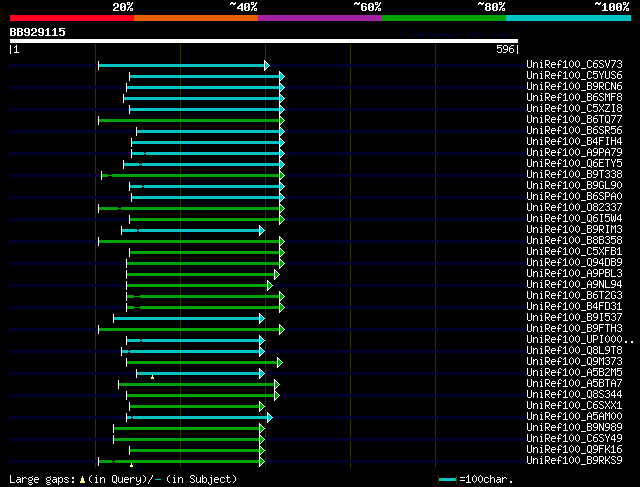The height and width of the screenshot is (487, 640).
Task: Click the truncated UniRef100_UPI000.. label
Action: point(580,340)
